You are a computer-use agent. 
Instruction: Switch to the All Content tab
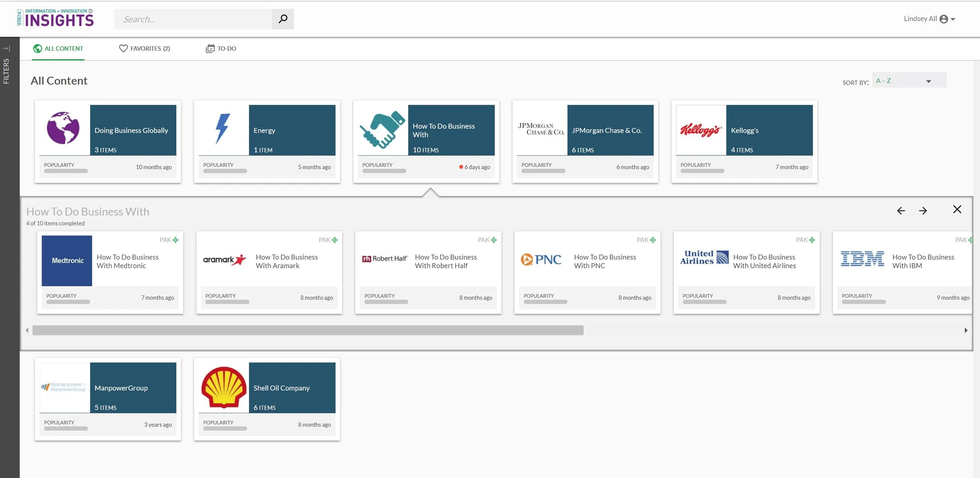click(x=58, y=49)
